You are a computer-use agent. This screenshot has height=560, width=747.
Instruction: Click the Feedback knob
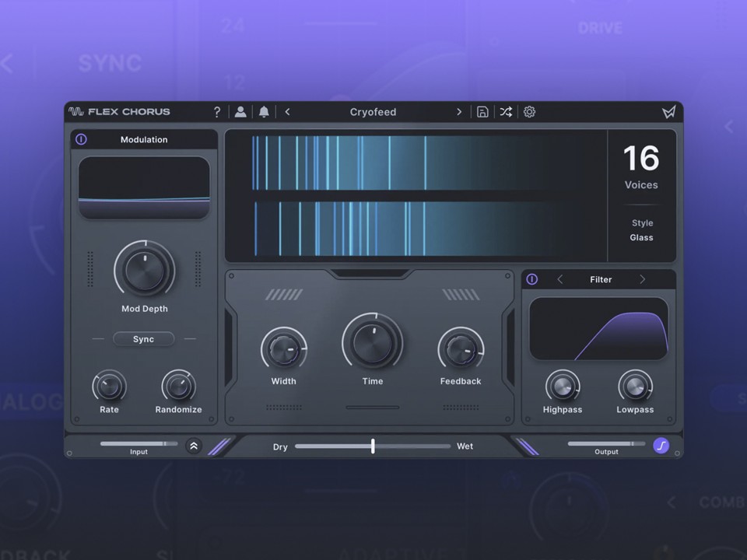point(461,350)
